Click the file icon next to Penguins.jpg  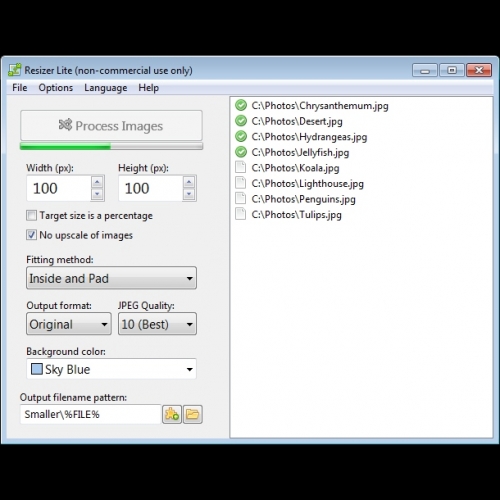[x=240, y=199]
